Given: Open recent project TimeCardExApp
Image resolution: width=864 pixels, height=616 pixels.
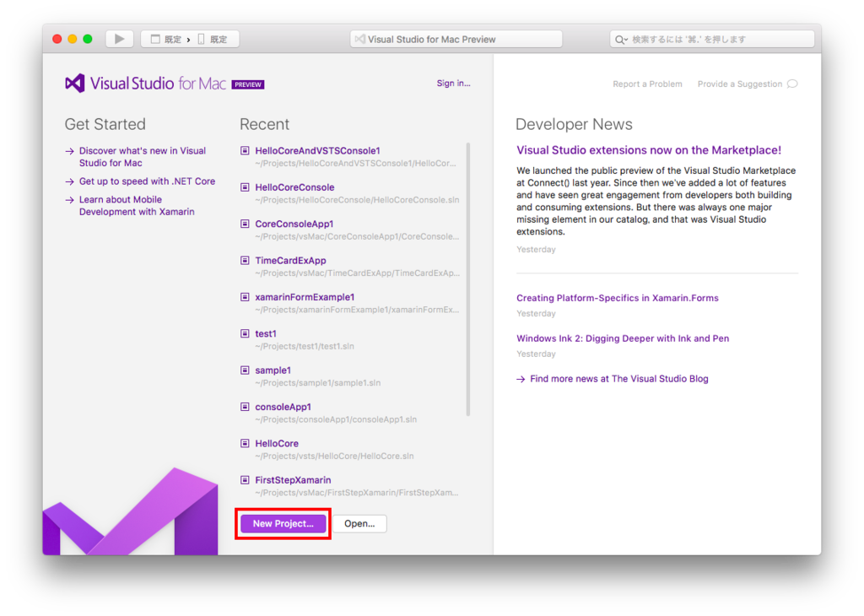Looking at the screenshot, I should 290,261.
